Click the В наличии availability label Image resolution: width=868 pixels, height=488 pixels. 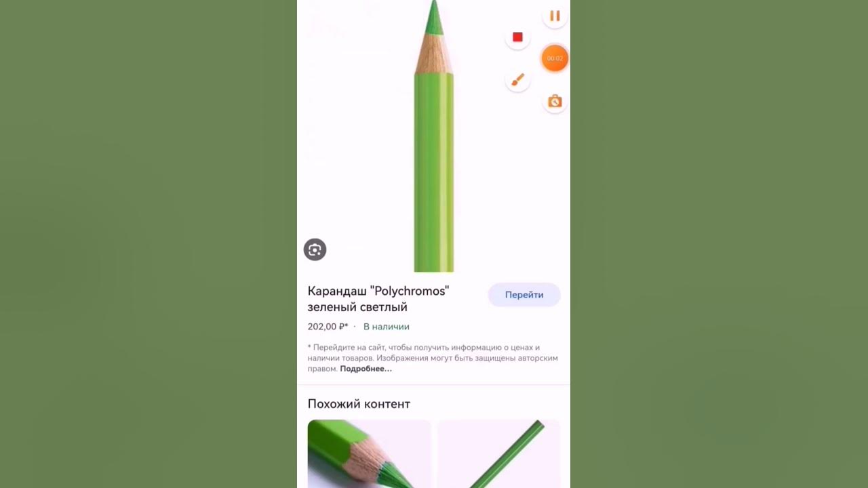(387, 327)
